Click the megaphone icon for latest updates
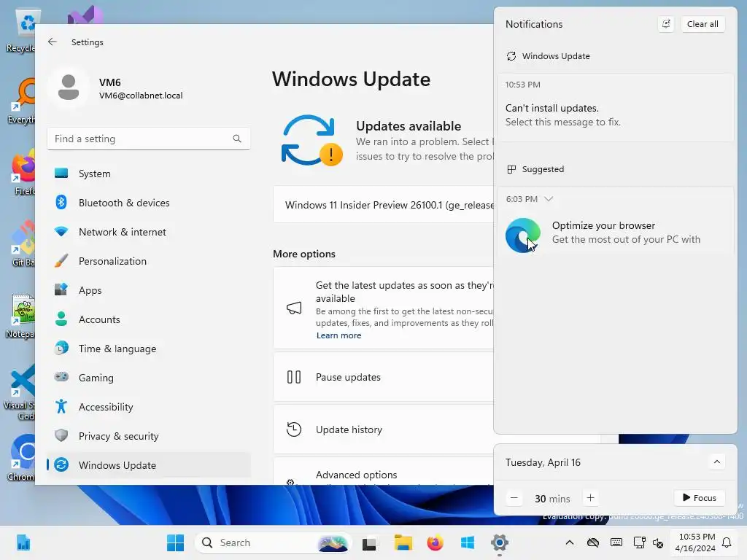Viewport: 747px width, 560px height. 294,308
